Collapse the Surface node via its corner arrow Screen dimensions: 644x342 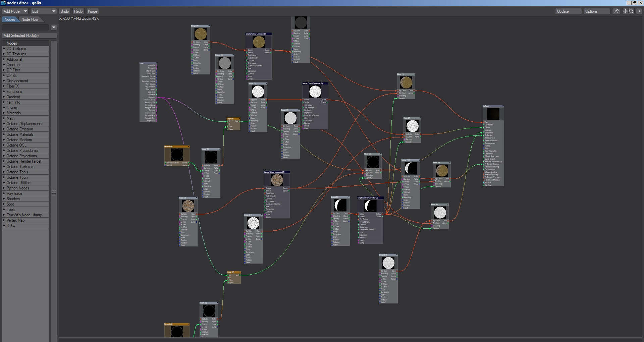[503, 106]
